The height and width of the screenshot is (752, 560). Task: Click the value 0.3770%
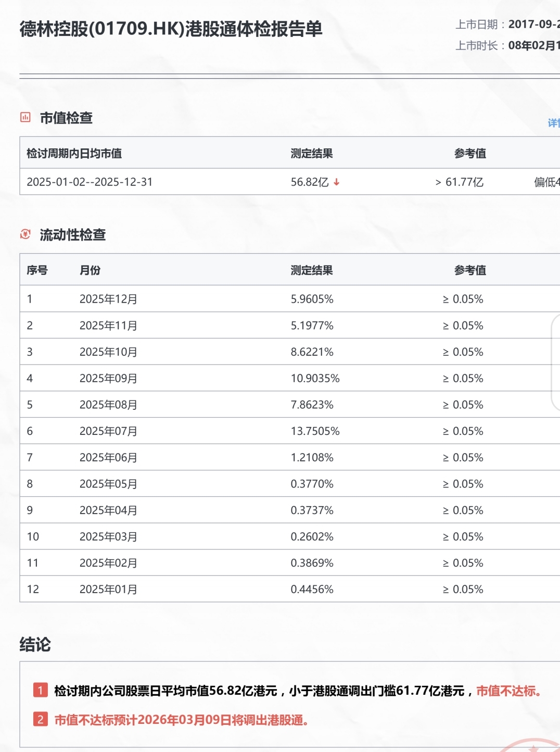tap(312, 484)
